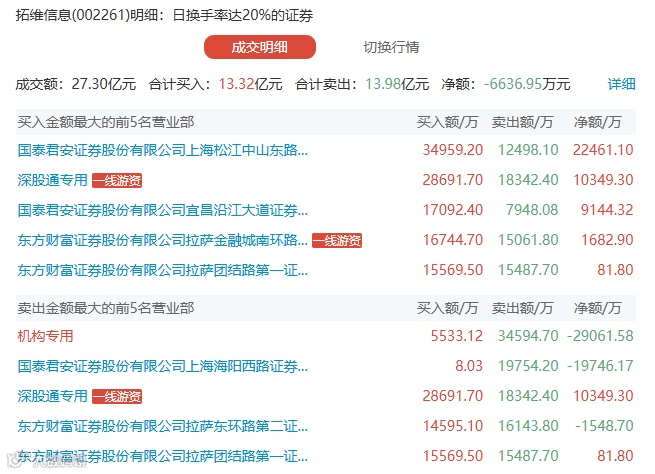655x474 pixels.
Task: Click the title 拓维信息(002261)明细
Action: (87, 15)
